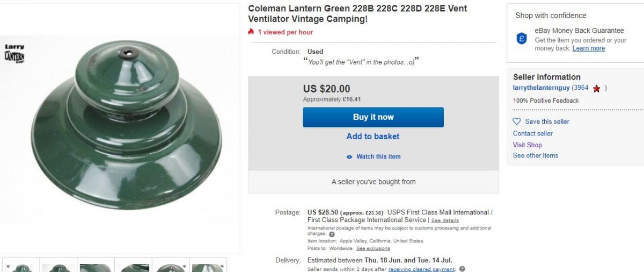The height and width of the screenshot is (272, 644).
Task: Click the heart icon to save seller
Action: tap(517, 121)
